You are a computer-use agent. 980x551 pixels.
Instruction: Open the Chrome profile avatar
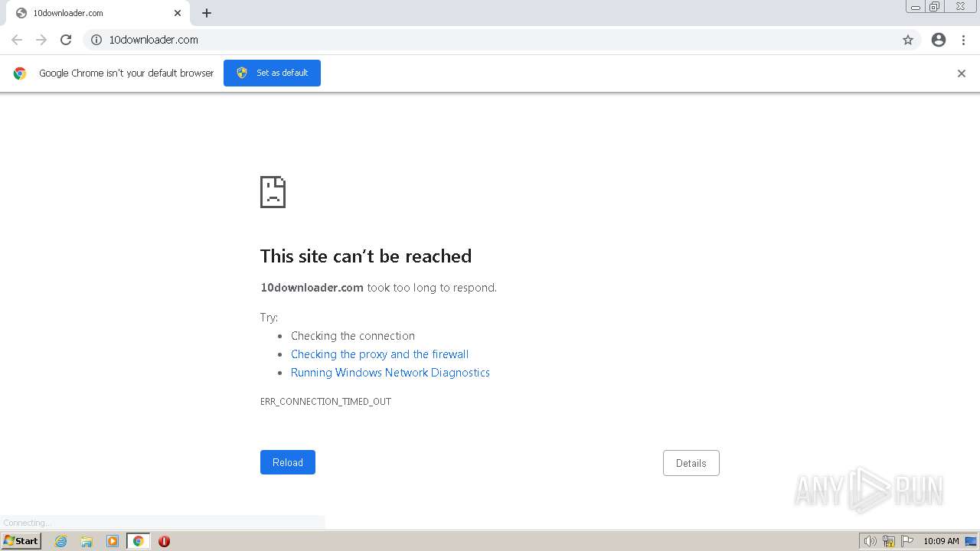[x=939, y=40]
